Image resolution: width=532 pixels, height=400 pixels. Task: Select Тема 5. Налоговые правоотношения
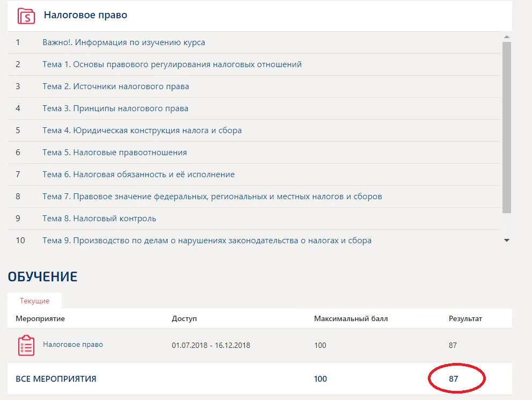115,152
